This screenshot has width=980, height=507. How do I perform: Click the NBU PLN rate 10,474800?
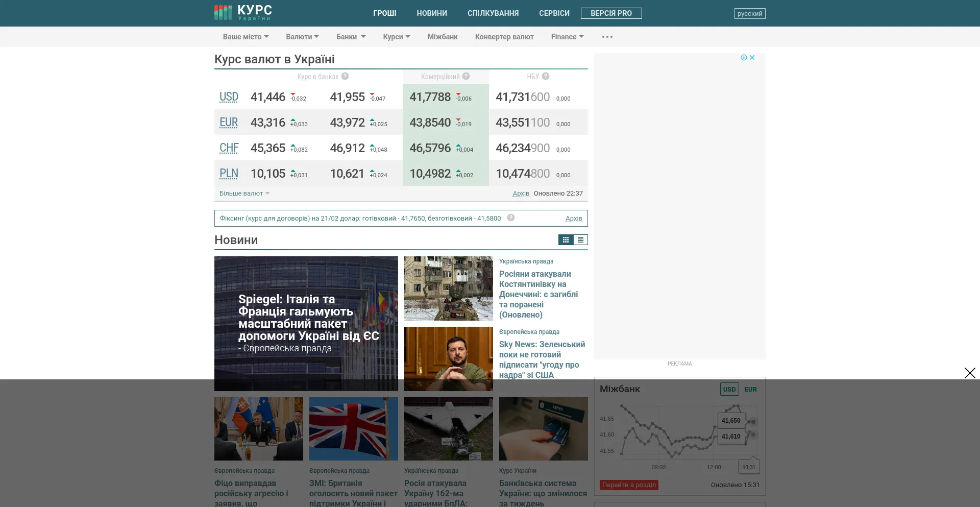(x=523, y=174)
